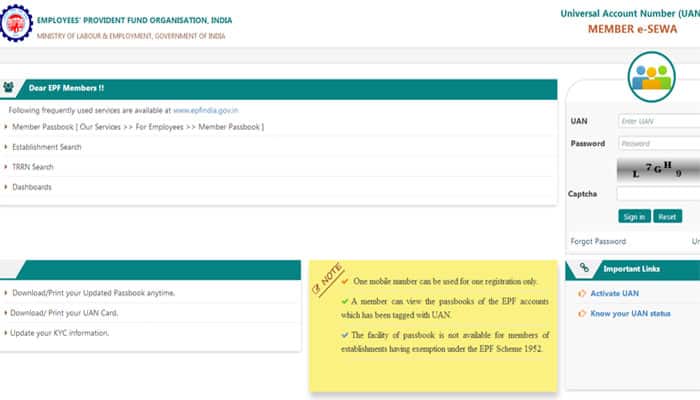Viewport: 700px width, 400px height.
Task: Click note about viewing passbooks tagged with UAN
Action: tap(445, 308)
